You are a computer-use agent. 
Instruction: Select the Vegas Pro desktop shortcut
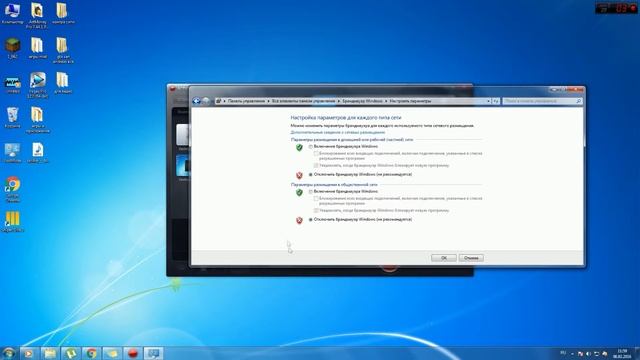click(38, 84)
